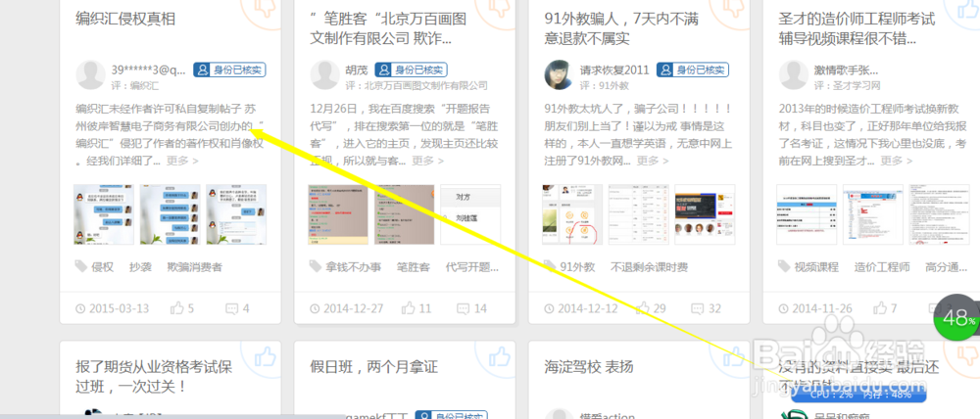Open second QQ chat thumbnail in 编织汇 card
The width and height of the screenshot is (980, 419).
click(170, 214)
